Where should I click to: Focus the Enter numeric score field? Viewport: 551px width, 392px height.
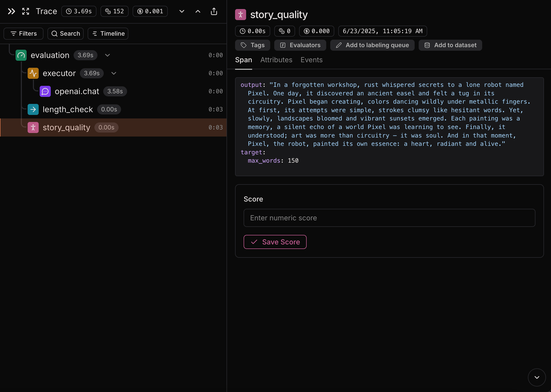(x=389, y=218)
